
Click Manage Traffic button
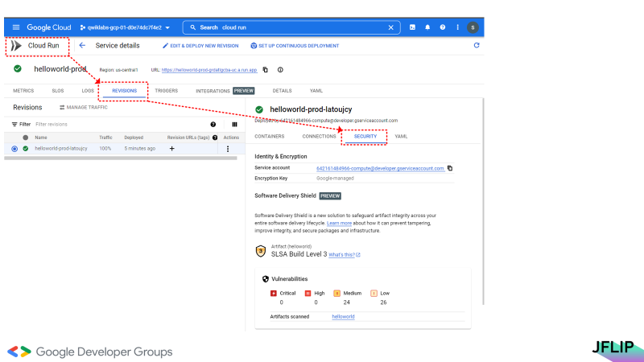[x=84, y=108]
